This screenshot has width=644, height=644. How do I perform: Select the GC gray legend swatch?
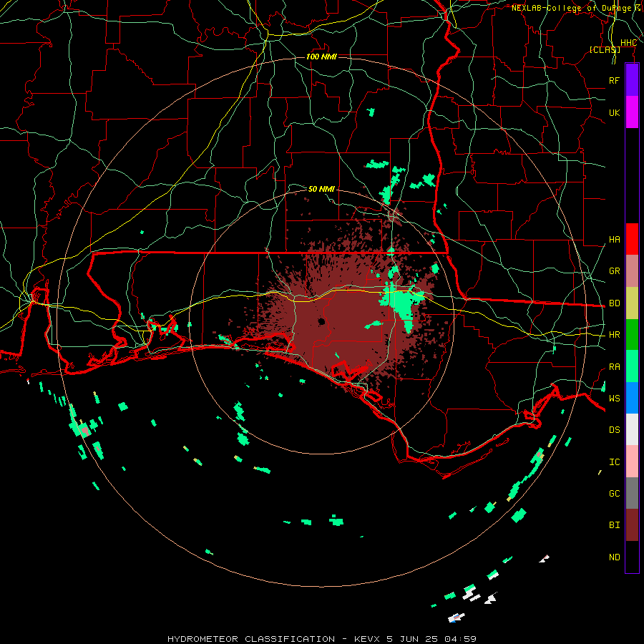click(x=632, y=493)
